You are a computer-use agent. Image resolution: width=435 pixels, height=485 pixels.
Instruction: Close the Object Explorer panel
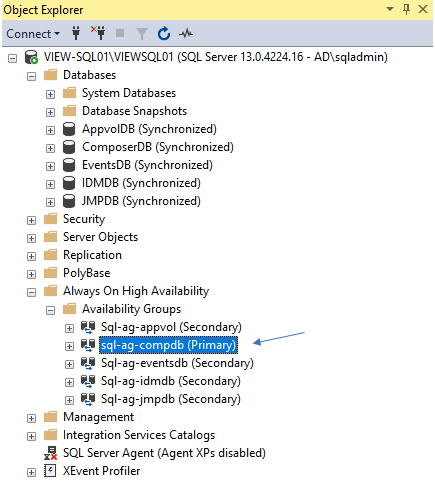[423, 9]
